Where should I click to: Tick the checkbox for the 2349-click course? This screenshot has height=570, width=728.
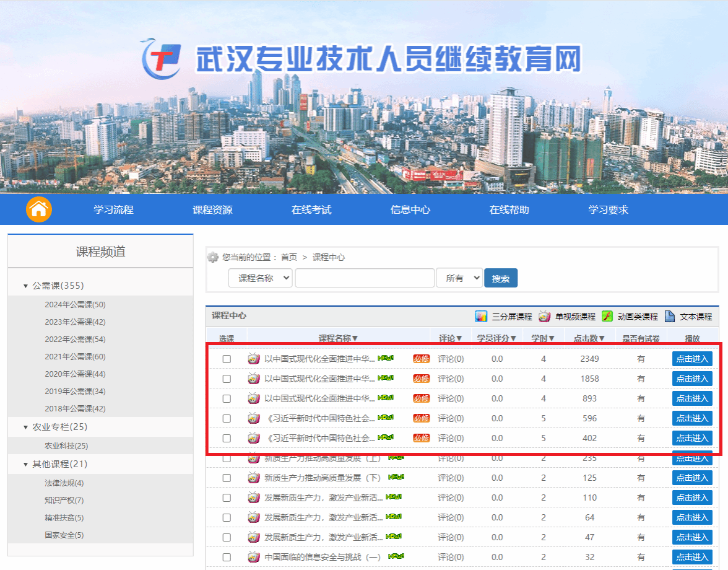(x=227, y=359)
